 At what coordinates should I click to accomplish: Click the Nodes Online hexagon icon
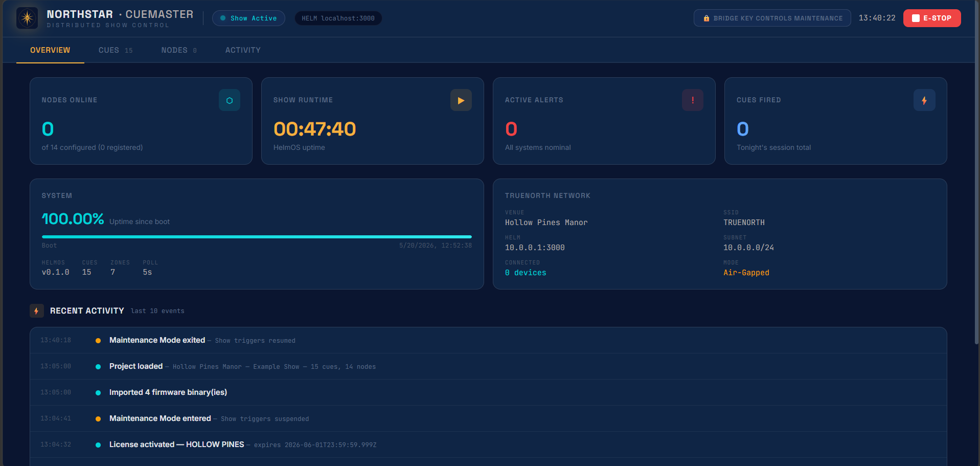tap(230, 100)
